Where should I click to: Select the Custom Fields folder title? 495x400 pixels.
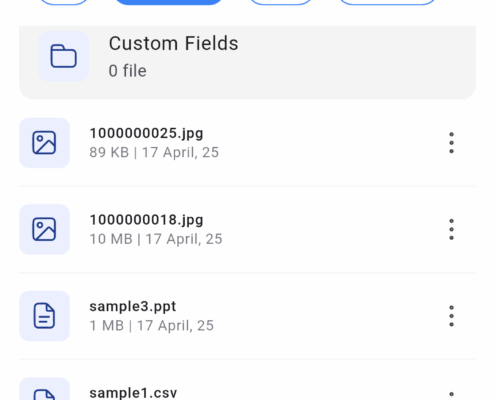click(173, 43)
